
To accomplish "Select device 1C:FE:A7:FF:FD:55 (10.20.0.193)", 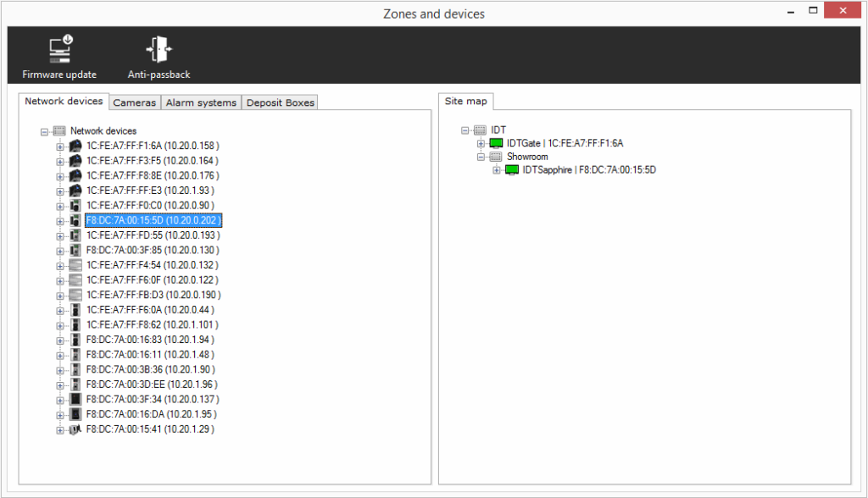I will pos(153,235).
